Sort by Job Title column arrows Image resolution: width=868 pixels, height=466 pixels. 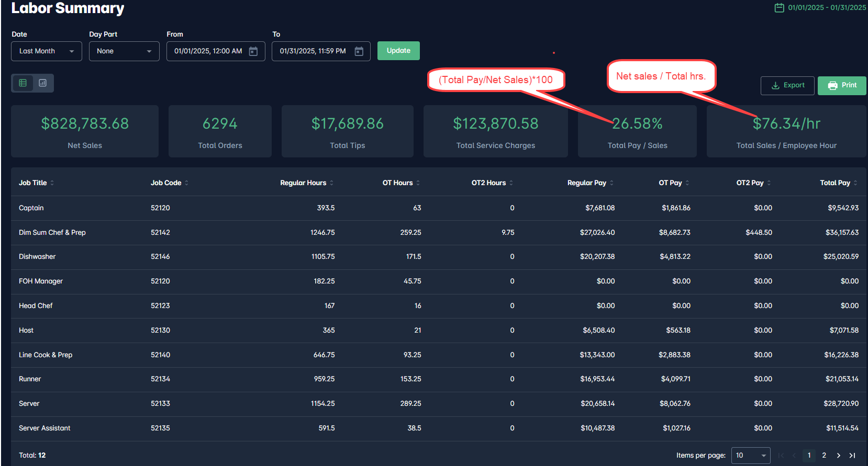[52, 183]
